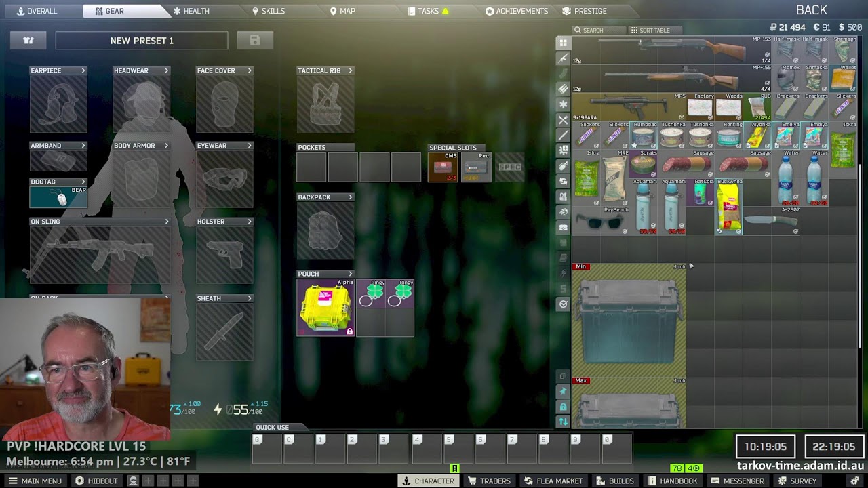
Task: Expand the Headwear slot arrow
Action: pos(166,70)
